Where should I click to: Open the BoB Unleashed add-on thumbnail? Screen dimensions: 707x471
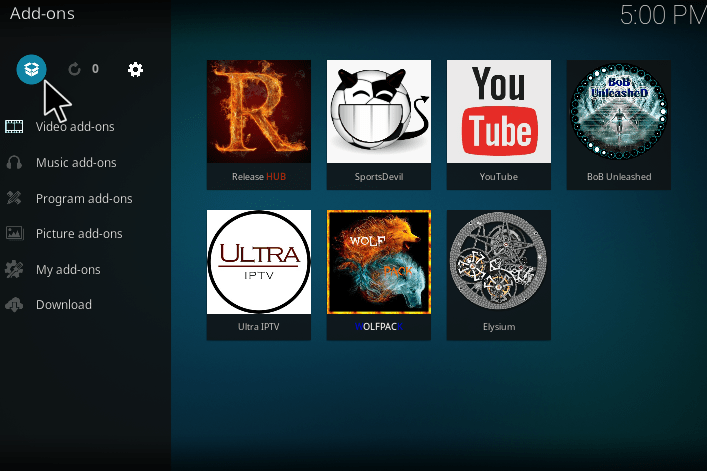pos(619,111)
